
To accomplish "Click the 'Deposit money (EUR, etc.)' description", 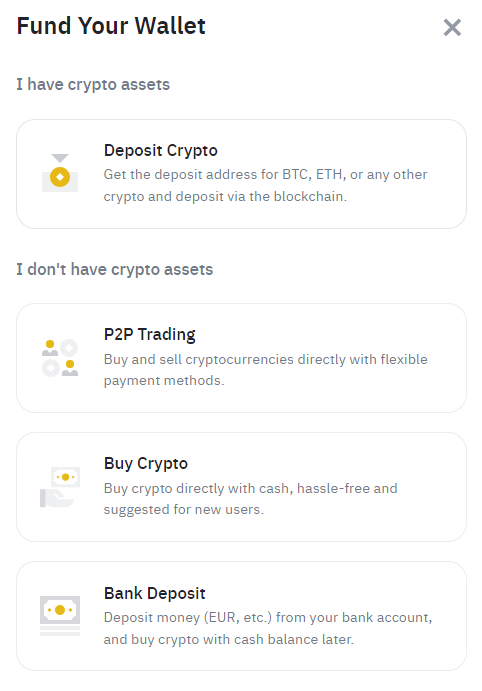I will pos(268,628).
